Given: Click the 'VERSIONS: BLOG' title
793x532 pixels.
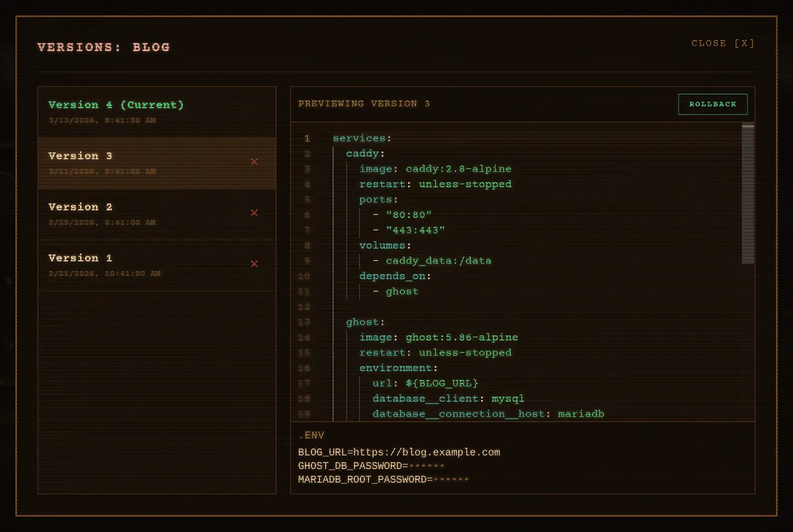Looking at the screenshot, I should click(x=104, y=47).
